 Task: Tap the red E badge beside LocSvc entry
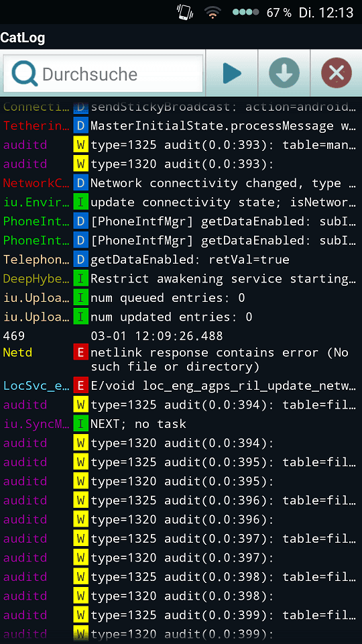pos(80,386)
